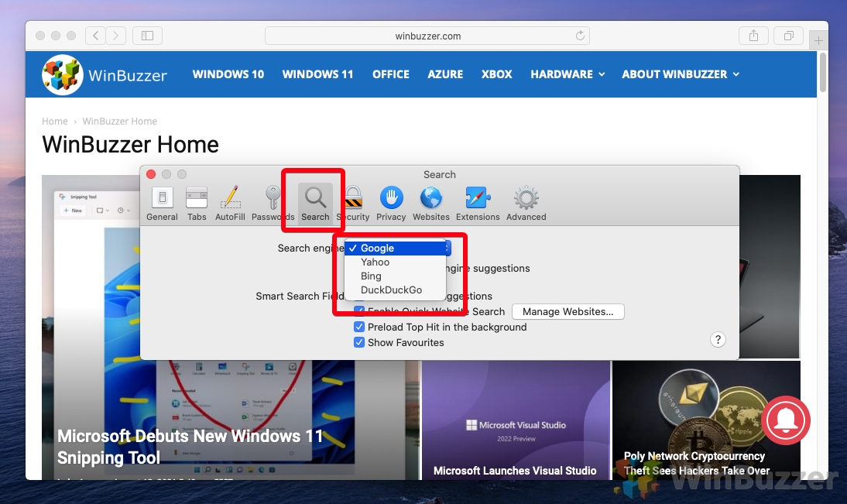Click the Safari page scrollbar
The width and height of the screenshot is (847, 504).
(x=823, y=71)
